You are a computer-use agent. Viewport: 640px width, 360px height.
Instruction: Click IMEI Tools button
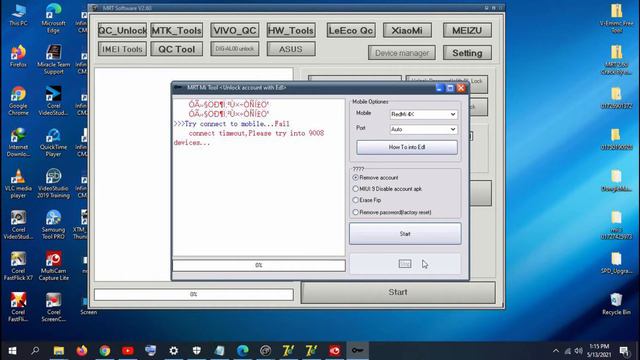click(x=122, y=49)
